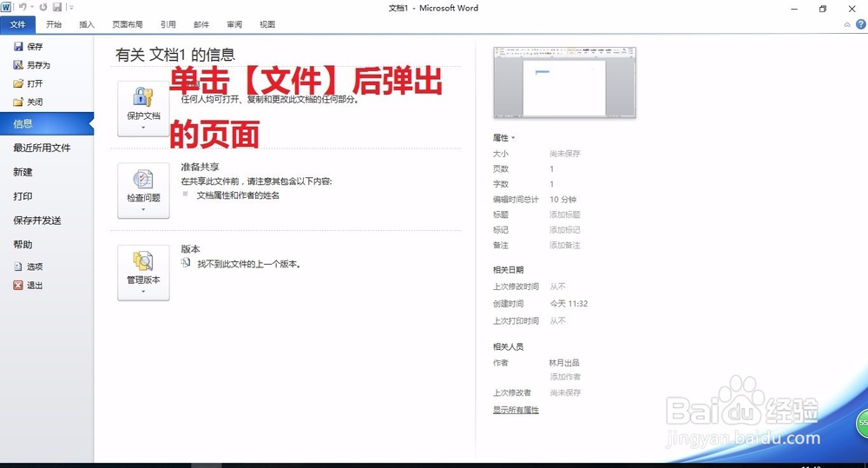
Task: Switch to the 插入 Insert tab
Action: coord(87,24)
